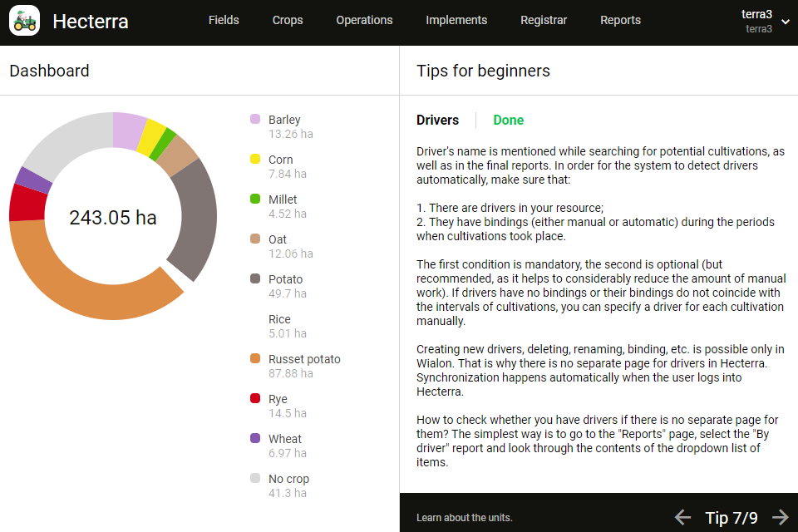Toggle the Potato legend entry
This screenshot has width=798, height=532.
click(x=285, y=279)
